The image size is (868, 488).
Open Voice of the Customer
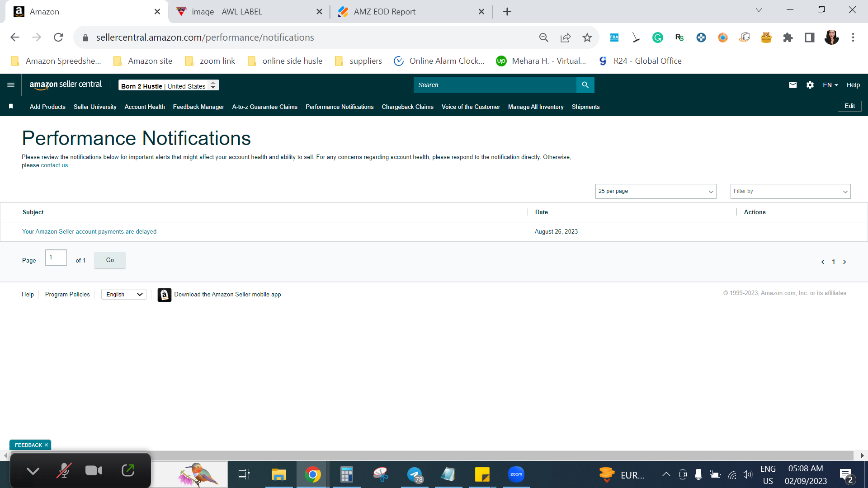pyautogui.click(x=471, y=107)
